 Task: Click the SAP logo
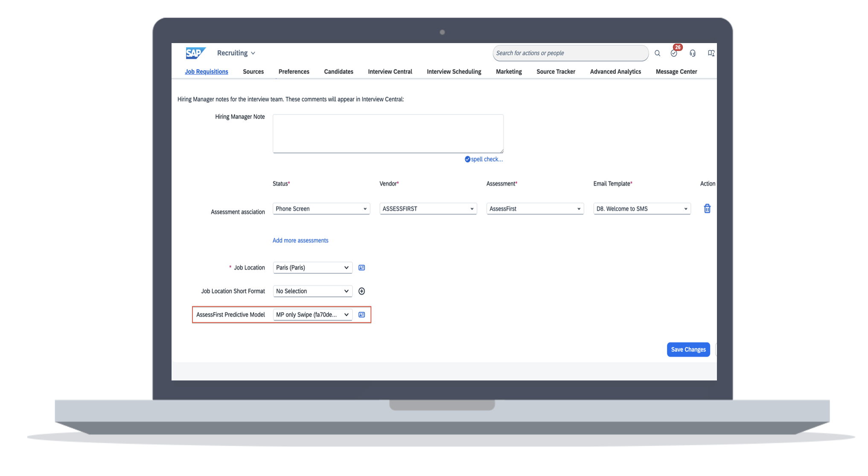(x=195, y=53)
